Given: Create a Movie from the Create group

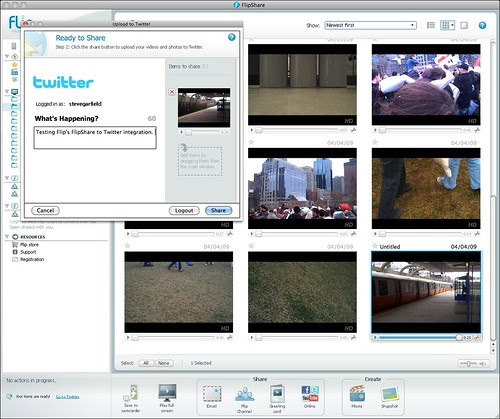Looking at the screenshot, I should (x=357, y=393).
